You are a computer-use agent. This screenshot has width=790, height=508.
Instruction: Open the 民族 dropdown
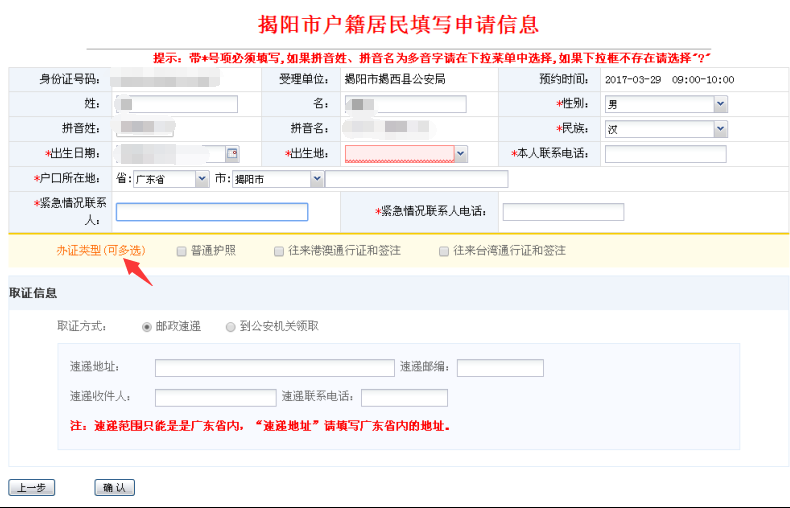coord(720,129)
